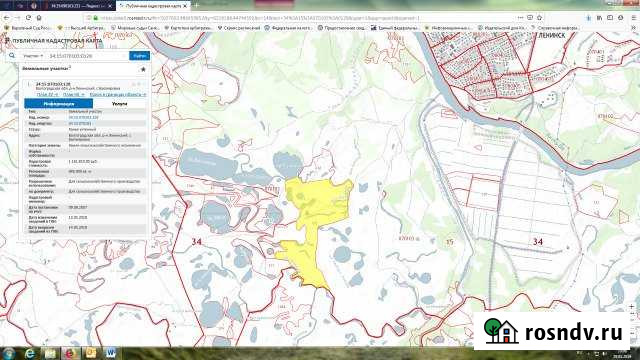Click the star favorites icon in results panel
The image size is (640, 360).
pyautogui.click(x=143, y=69)
